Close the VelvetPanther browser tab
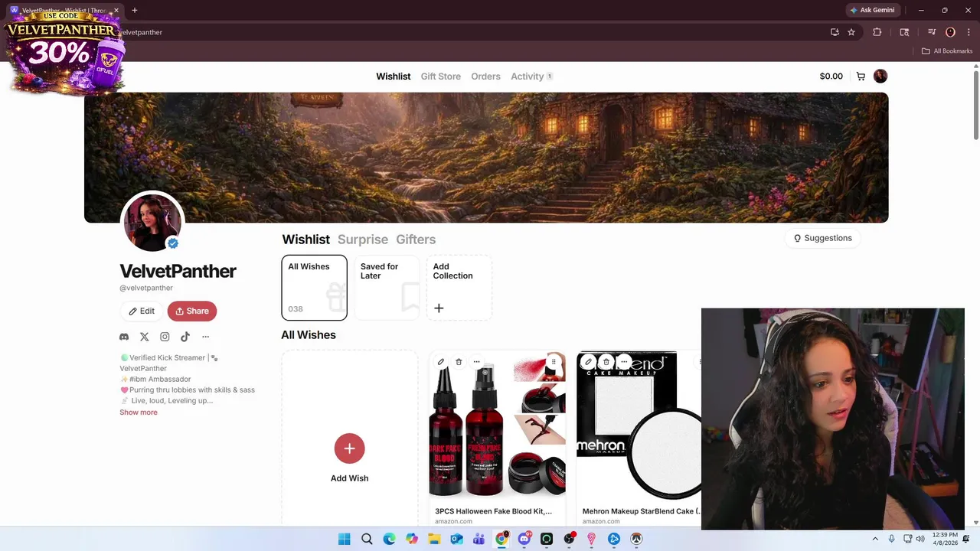The image size is (980, 551). pos(116,10)
